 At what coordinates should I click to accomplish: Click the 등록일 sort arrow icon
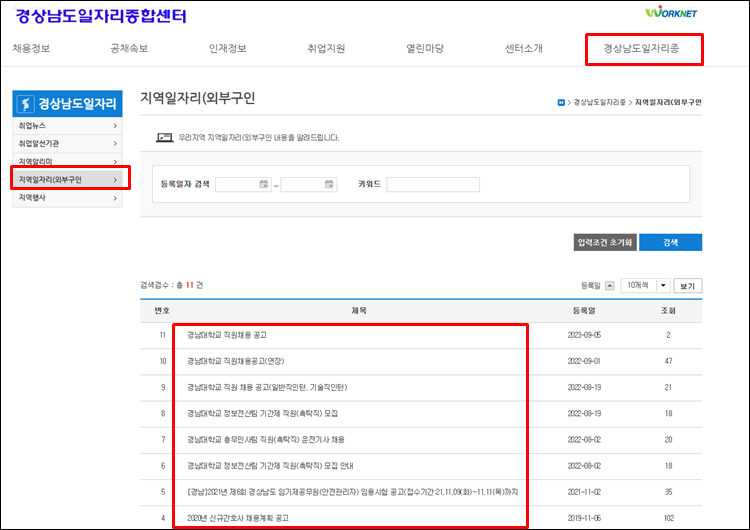(610, 286)
